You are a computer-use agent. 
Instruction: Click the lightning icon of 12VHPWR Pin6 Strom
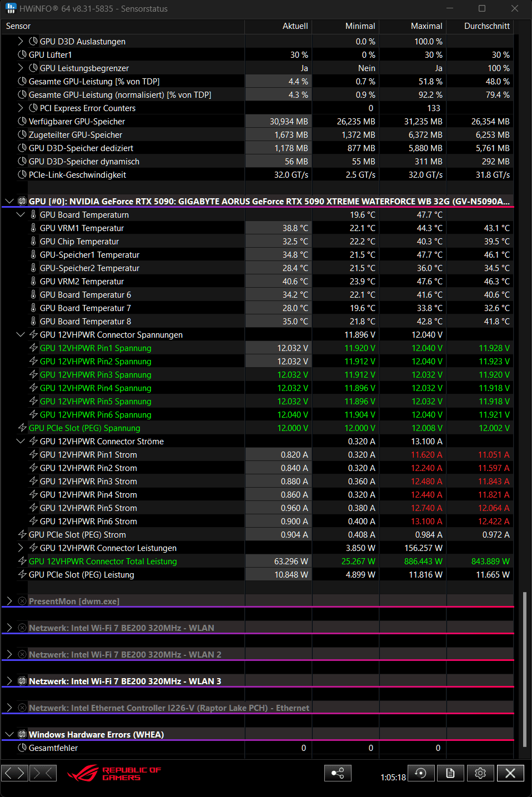click(33, 522)
